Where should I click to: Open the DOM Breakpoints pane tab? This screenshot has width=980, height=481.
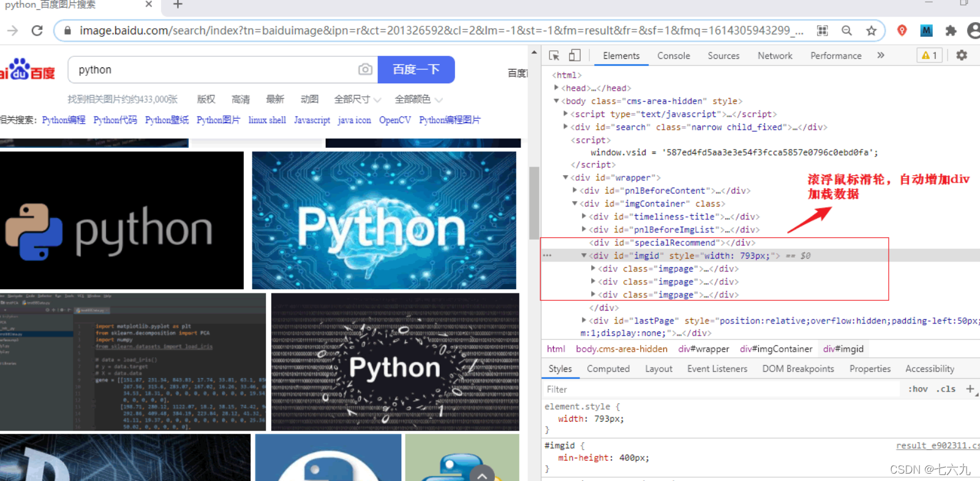point(798,369)
